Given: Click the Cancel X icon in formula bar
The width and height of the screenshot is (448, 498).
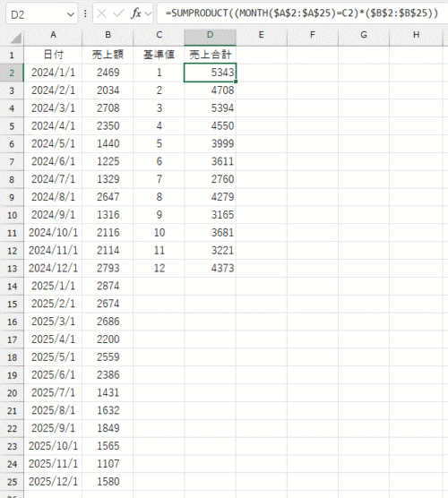Looking at the screenshot, I should (101, 13).
